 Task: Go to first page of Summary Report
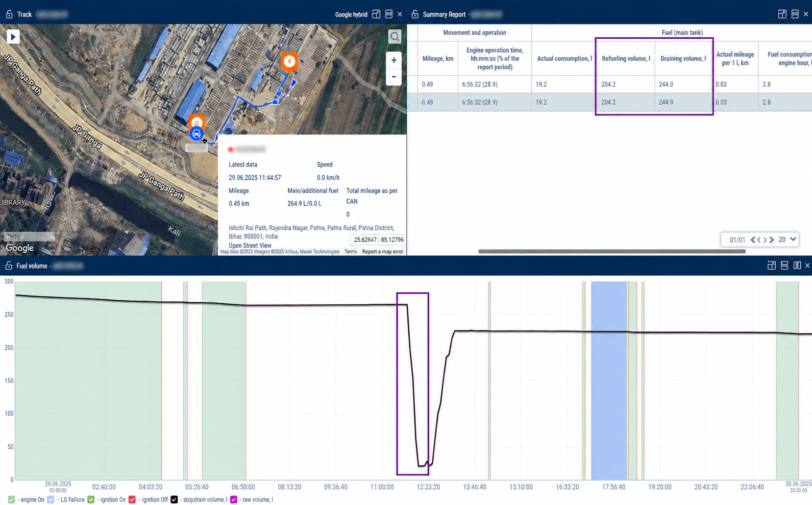click(x=753, y=239)
